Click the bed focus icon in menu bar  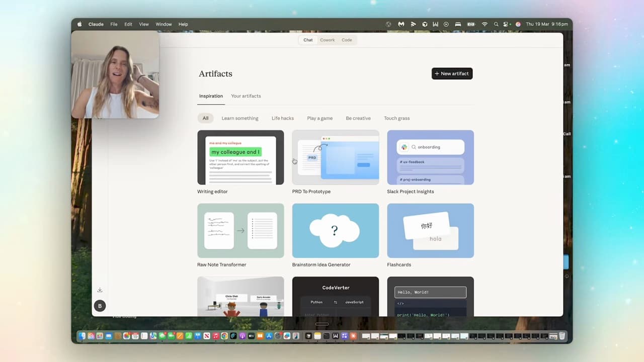458,24
